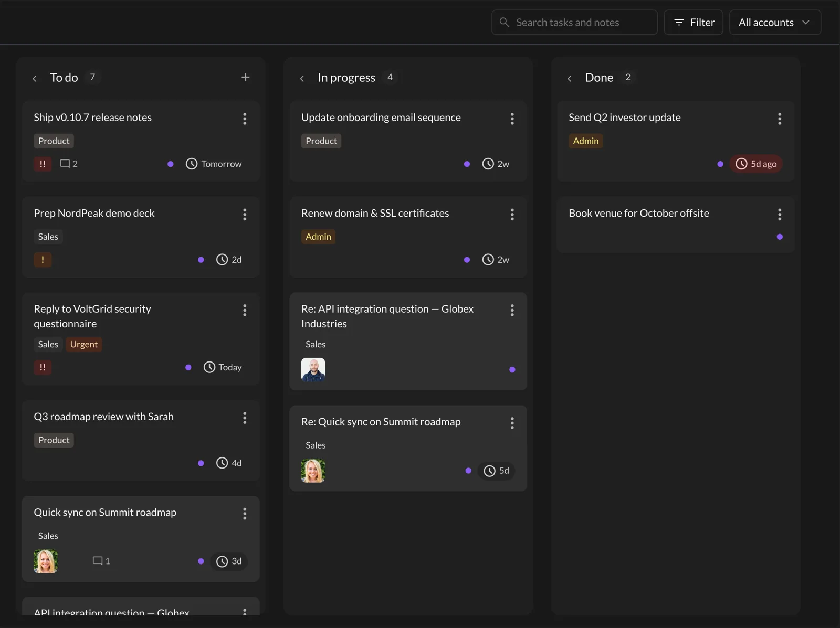Open the three-dot menu for Renew domain & SSL certificates

pyautogui.click(x=512, y=215)
